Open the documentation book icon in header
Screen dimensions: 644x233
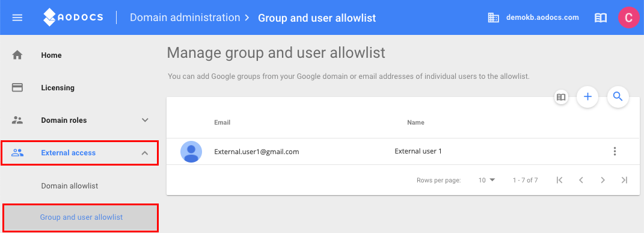(x=601, y=17)
